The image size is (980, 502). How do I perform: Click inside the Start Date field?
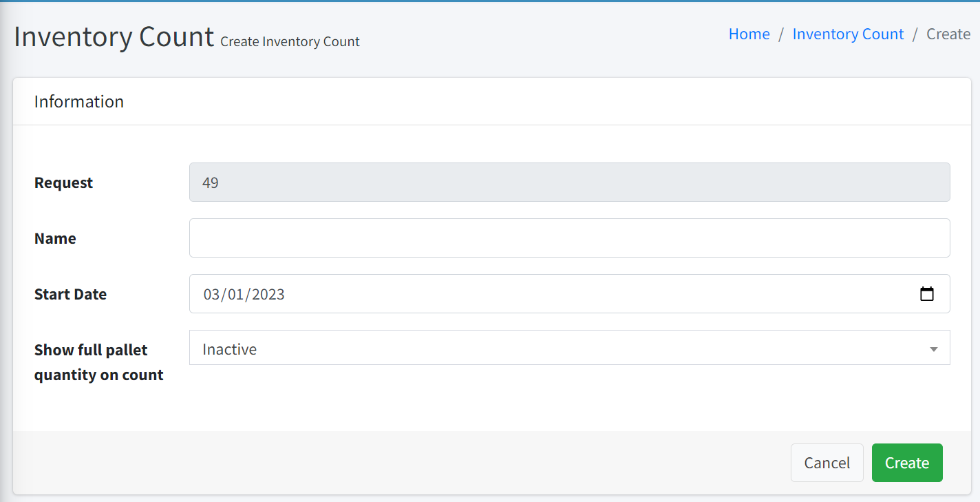pyautogui.click(x=551, y=294)
